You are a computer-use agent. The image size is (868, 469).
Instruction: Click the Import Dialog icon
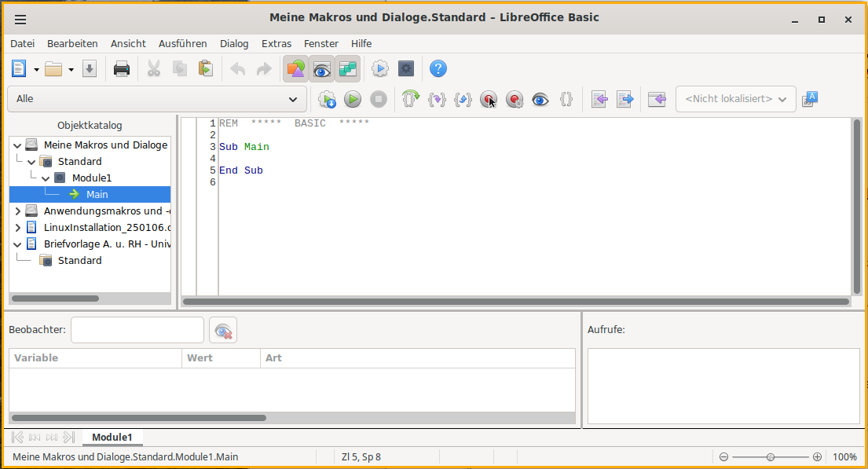tap(657, 99)
